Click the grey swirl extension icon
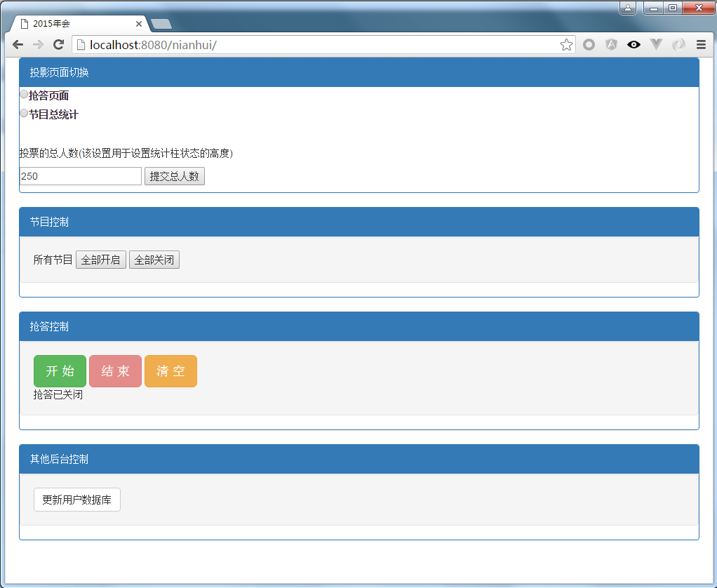 (678, 44)
